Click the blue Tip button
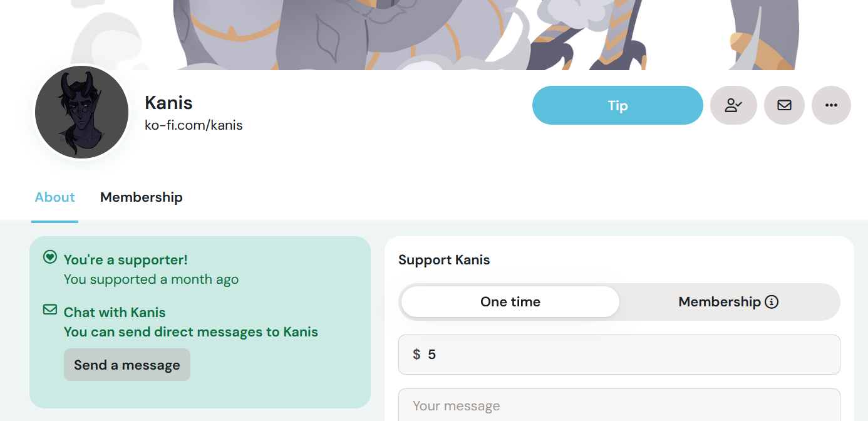This screenshot has width=868, height=421. pyautogui.click(x=617, y=105)
